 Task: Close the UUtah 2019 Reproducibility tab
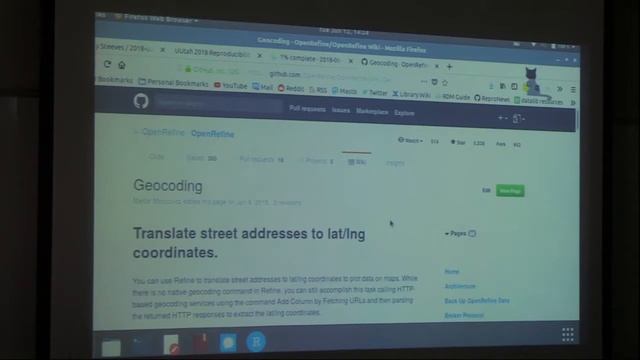click(x=260, y=56)
